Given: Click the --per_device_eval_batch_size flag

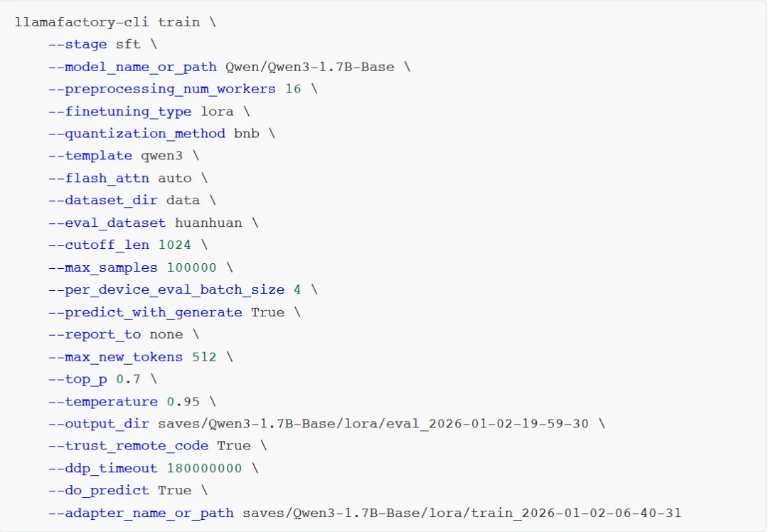Looking at the screenshot, I should (x=166, y=289).
